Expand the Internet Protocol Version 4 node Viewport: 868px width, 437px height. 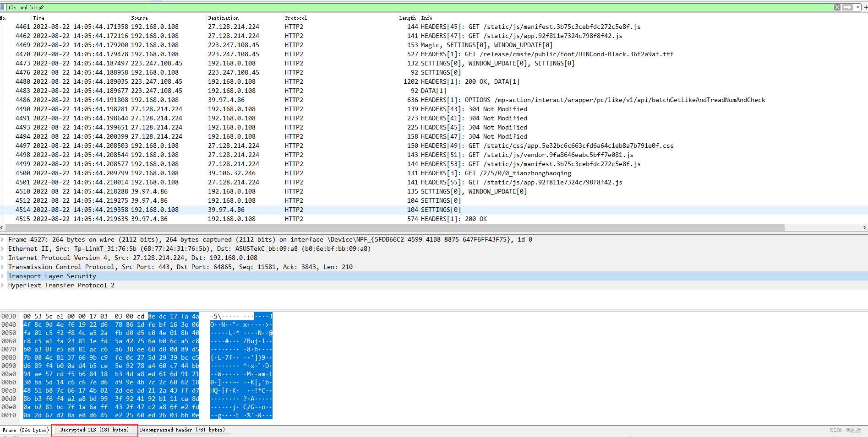[x=3, y=258]
